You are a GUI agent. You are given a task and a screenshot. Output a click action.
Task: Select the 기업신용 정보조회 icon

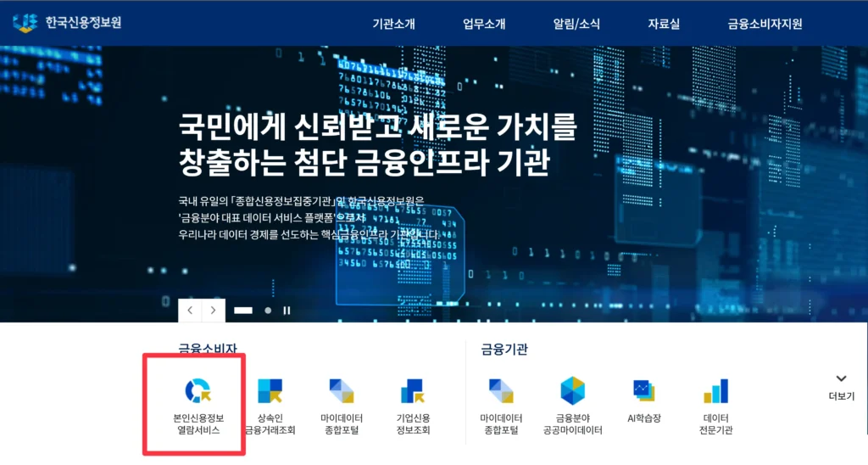(413, 391)
